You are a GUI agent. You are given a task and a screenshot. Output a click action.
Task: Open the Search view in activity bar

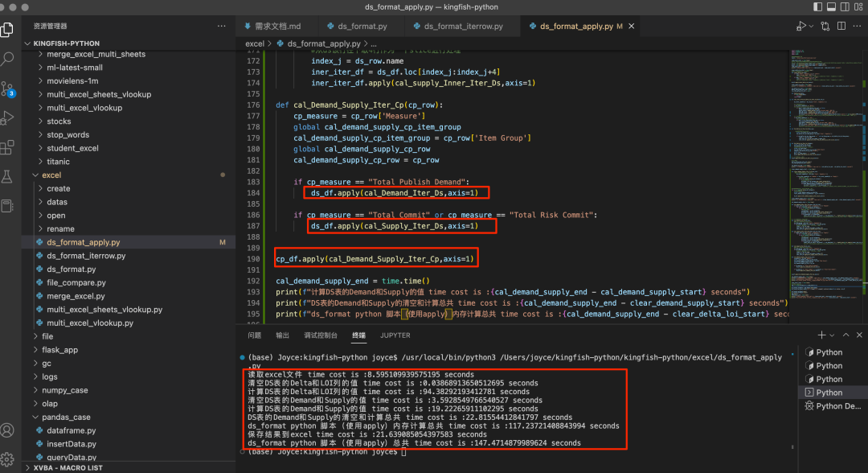(x=7, y=59)
